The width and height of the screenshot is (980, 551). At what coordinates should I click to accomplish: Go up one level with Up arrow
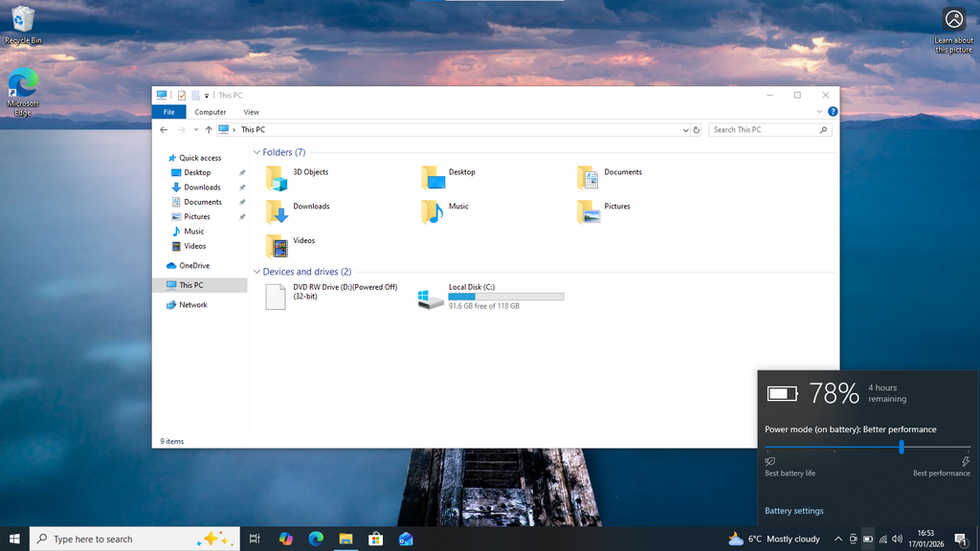tap(209, 130)
